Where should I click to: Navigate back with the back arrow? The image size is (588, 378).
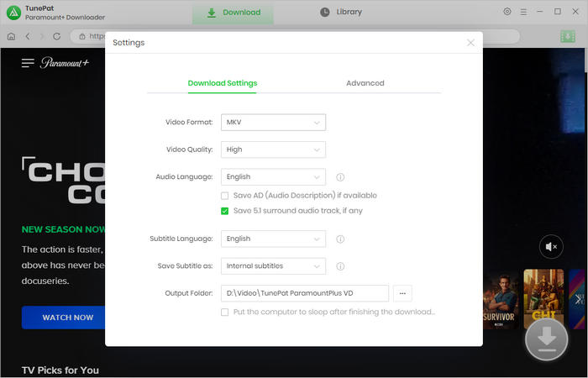tap(28, 36)
